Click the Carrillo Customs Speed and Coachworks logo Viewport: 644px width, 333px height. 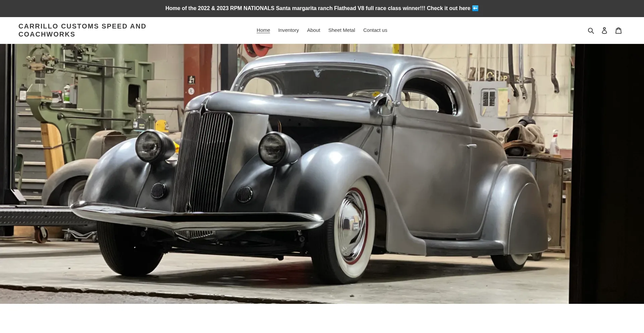pos(82,30)
